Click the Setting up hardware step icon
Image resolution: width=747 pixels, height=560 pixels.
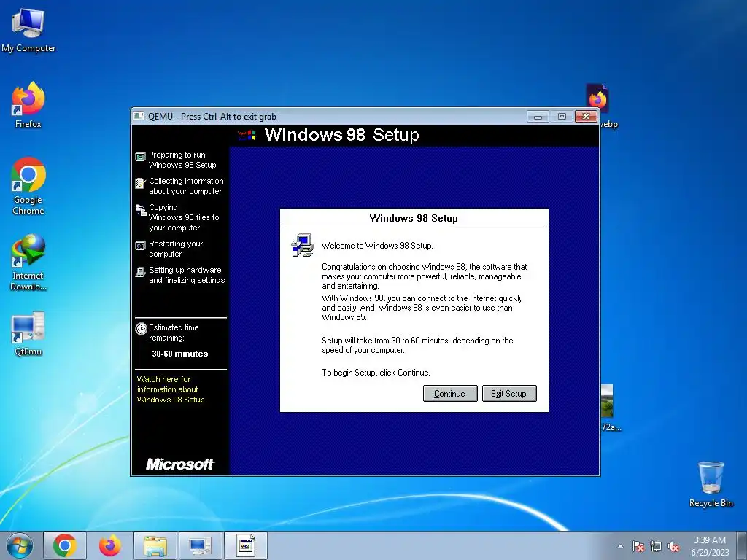pos(140,272)
